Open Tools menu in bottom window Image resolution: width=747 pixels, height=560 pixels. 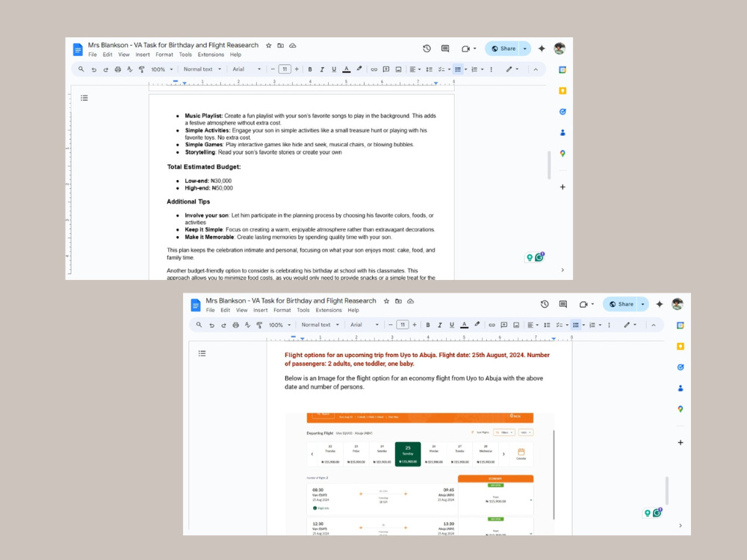pos(303,311)
